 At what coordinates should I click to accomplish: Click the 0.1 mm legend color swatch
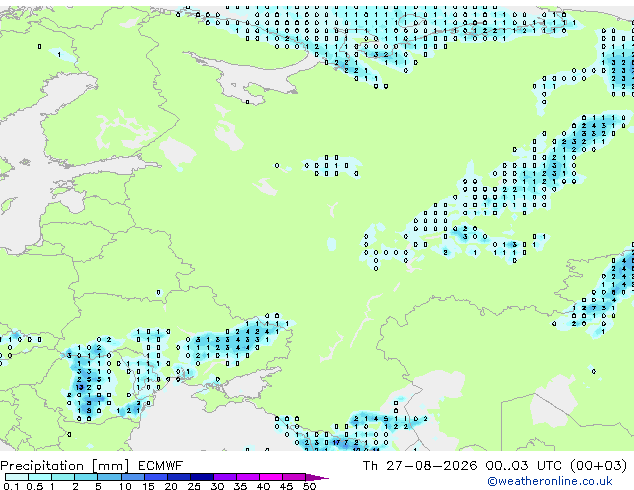[17, 477]
